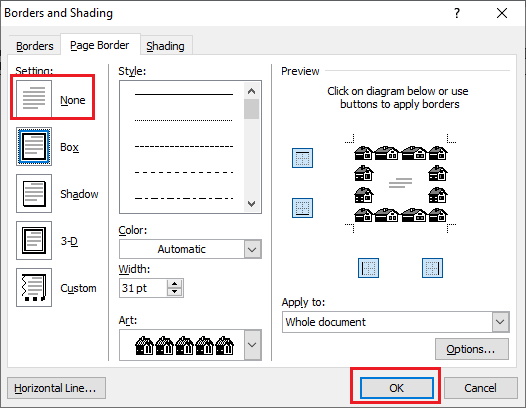This screenshot has width=526, height=408.
Task: Switch to the Borders tab
Action: (x=35, y=46)
